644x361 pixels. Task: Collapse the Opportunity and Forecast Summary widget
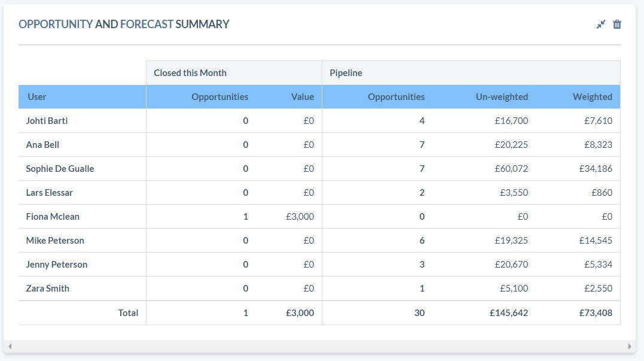pyautogui.click(x=600, y=25)
